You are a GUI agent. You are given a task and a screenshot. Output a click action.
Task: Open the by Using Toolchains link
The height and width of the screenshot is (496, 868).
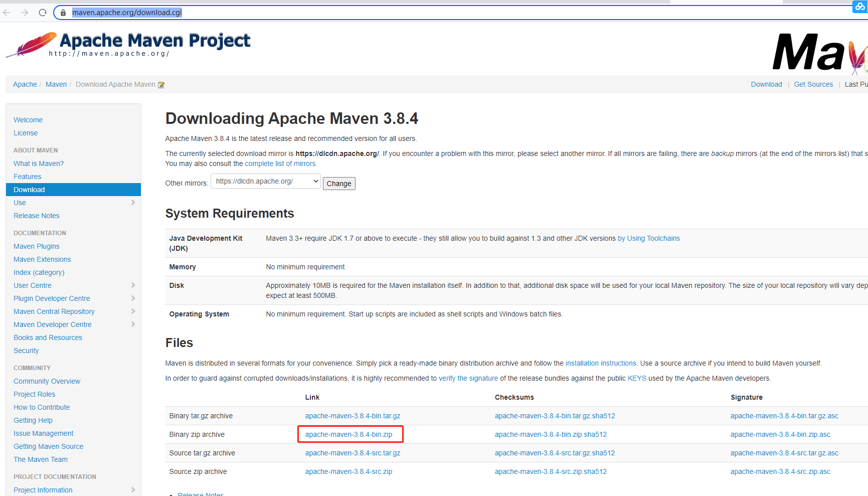[649, 238]
